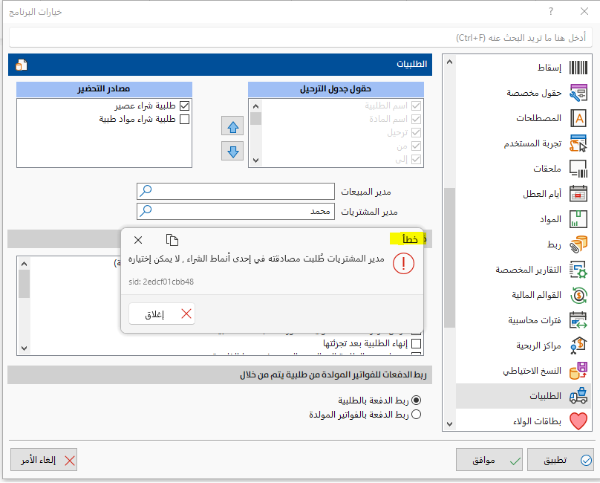Copy the error message with copy icon
The width and height of the screenshot is (600, 483).
172,240
